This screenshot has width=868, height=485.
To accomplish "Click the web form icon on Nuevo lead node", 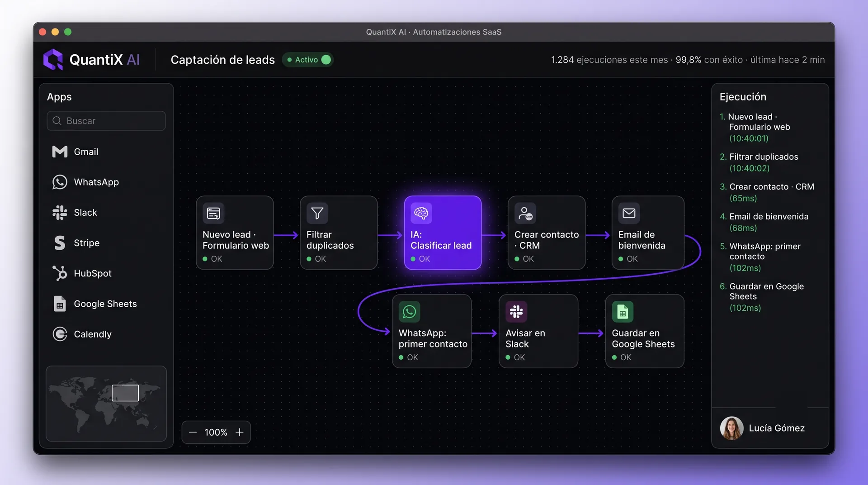I will tap(213, 213).
